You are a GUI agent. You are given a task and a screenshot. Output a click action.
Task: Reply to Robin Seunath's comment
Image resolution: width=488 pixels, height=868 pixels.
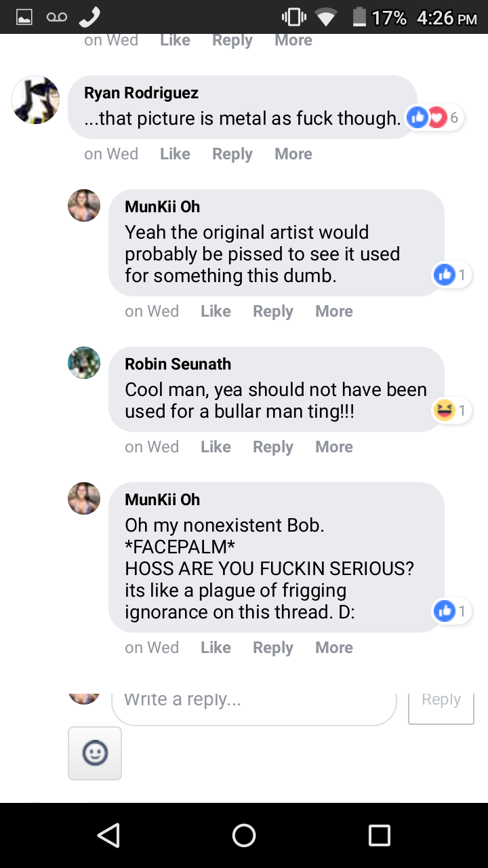(x=272, y=446)
